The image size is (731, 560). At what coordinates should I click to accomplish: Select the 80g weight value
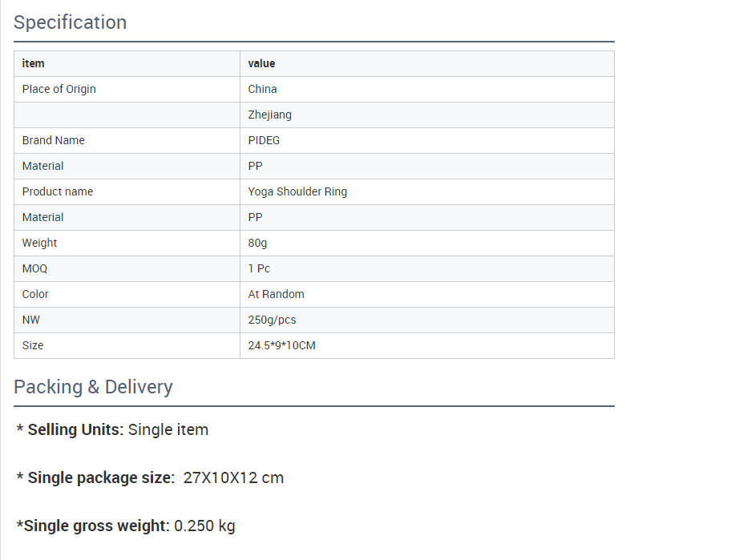pos(258,243)
